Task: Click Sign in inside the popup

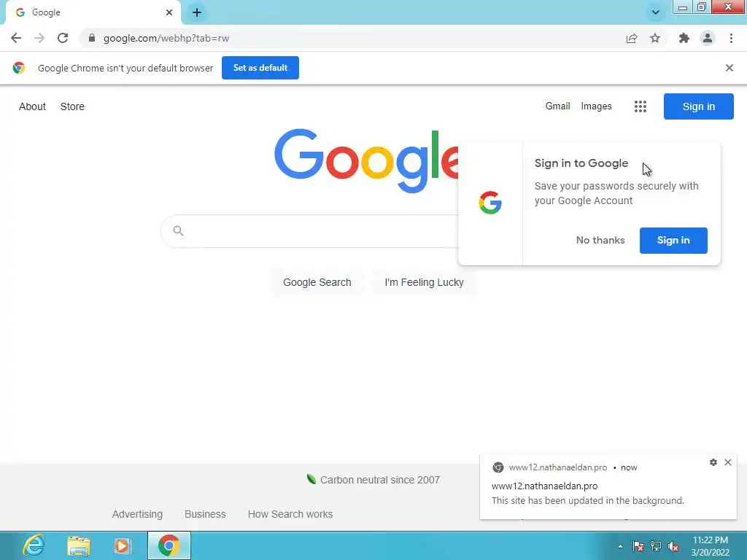Action: click(x=673, y=241)
